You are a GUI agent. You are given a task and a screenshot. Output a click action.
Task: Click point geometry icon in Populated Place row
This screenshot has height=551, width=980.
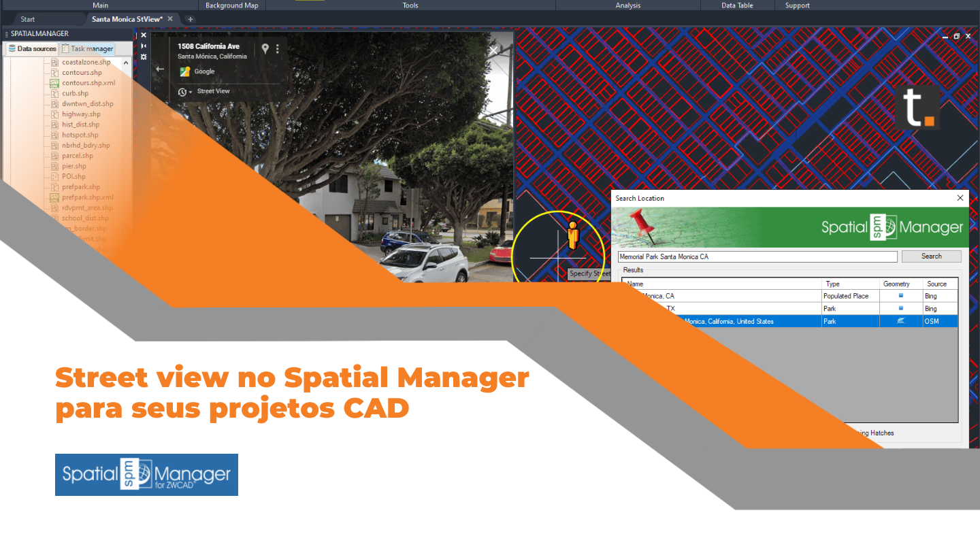click(901, 296)
